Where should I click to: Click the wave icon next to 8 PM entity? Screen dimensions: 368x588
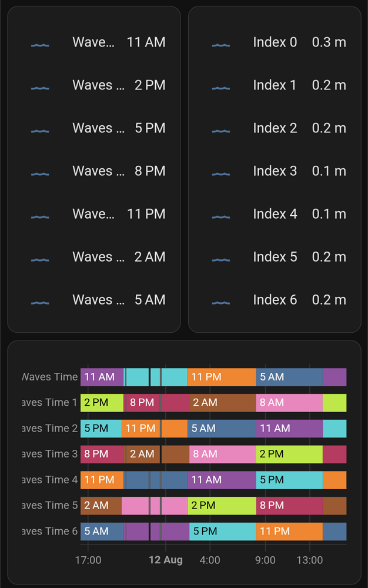(x=39, y=173)
